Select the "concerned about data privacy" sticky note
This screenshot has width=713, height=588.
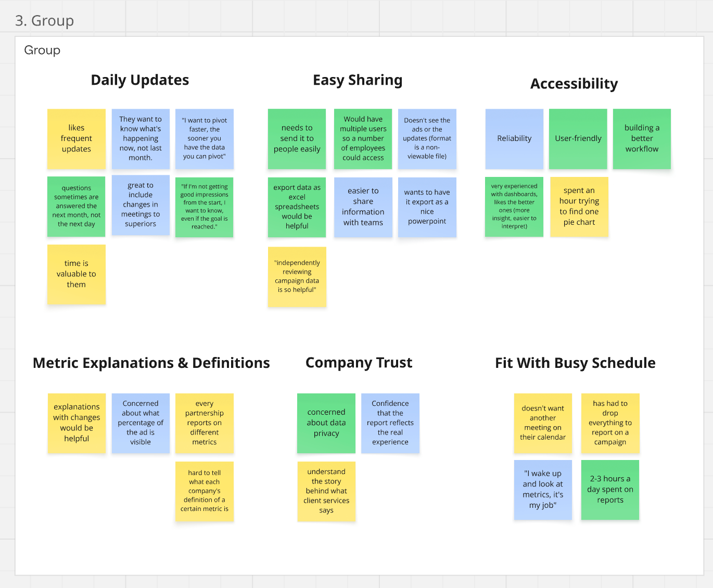click(326, 423)
